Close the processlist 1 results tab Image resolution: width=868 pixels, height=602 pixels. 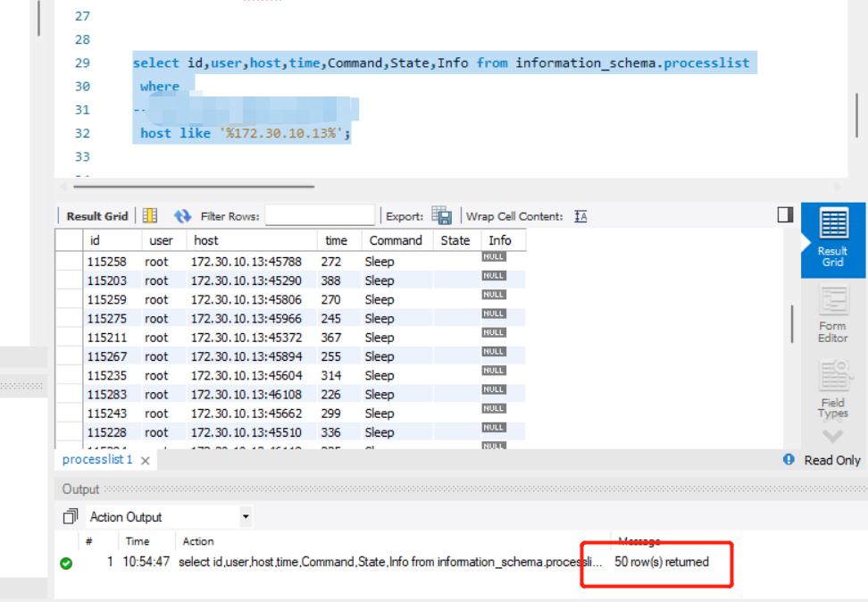[x=145, y=459]
